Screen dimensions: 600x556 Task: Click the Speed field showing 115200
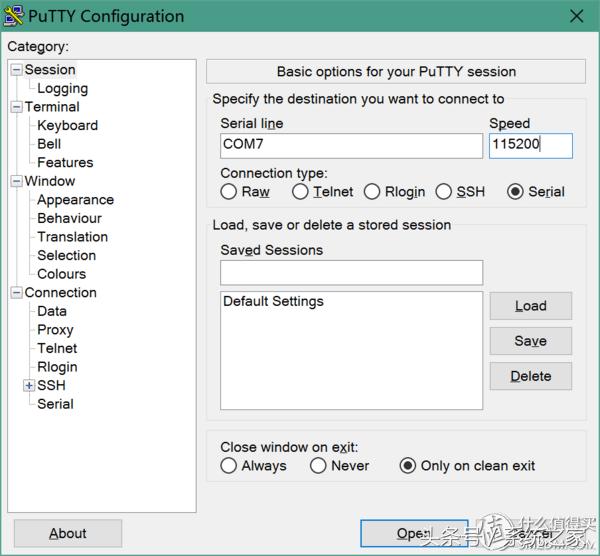click(x=531, y=145)
